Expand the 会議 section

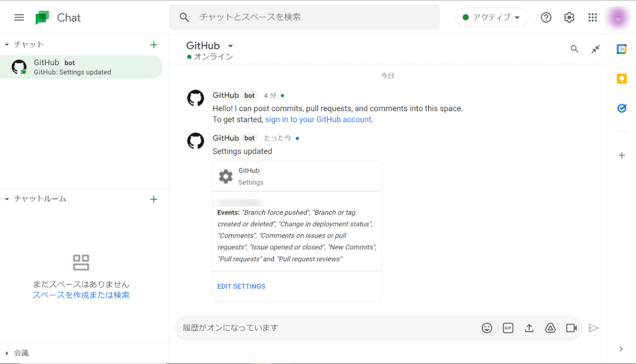[7, 353]
